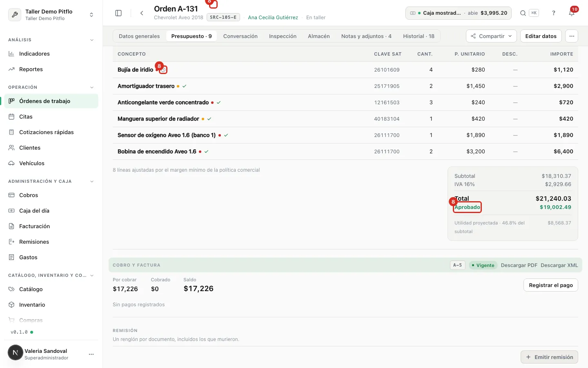The width and height of the screenshot is (588, 368).
Task: Switch to the Datos generales tab
Action: pyautogui.click(x=139, y=36)
